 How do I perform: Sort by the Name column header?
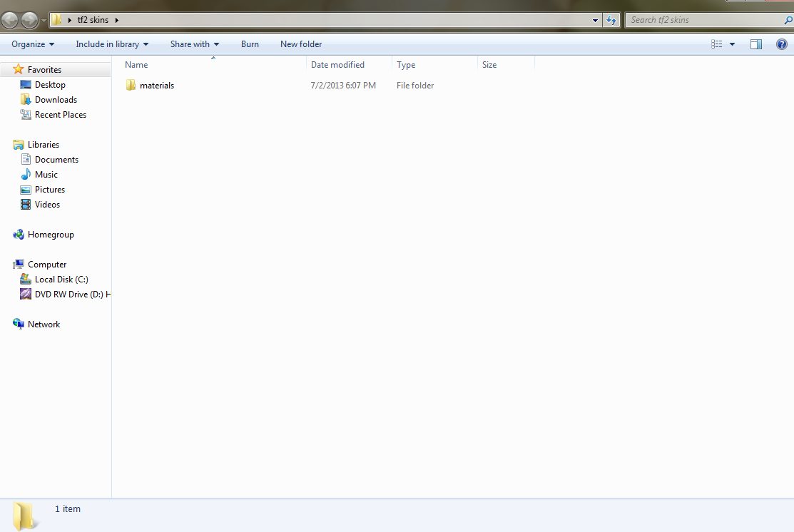point(213,65)
